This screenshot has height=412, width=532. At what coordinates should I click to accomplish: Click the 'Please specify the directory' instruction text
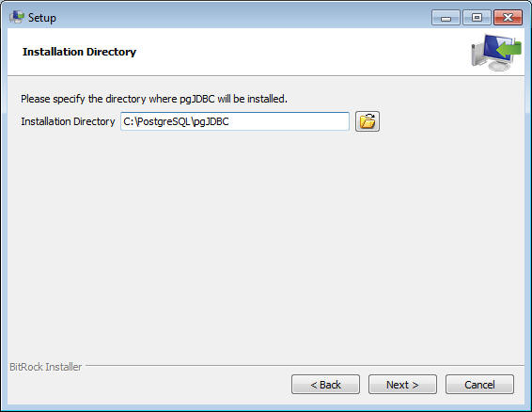coord(154,99)
